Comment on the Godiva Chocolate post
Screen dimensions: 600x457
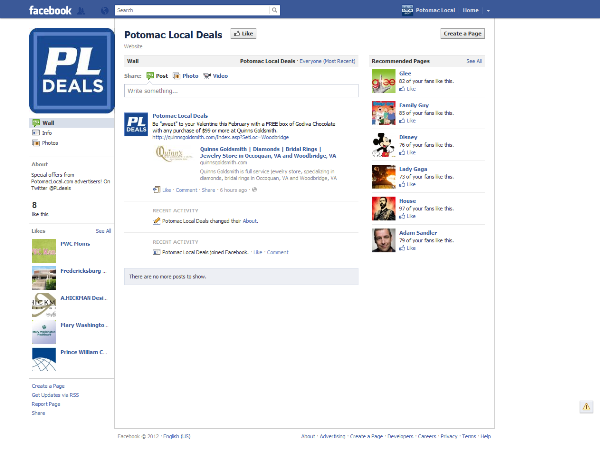(186, 190)
